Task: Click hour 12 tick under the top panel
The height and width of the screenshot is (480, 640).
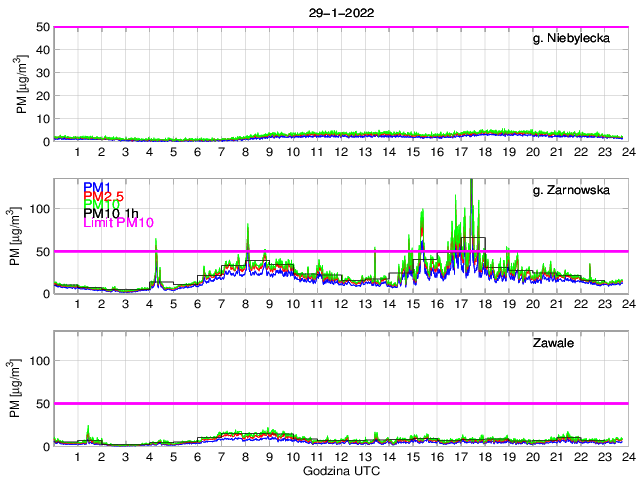Action: (340, 151)
